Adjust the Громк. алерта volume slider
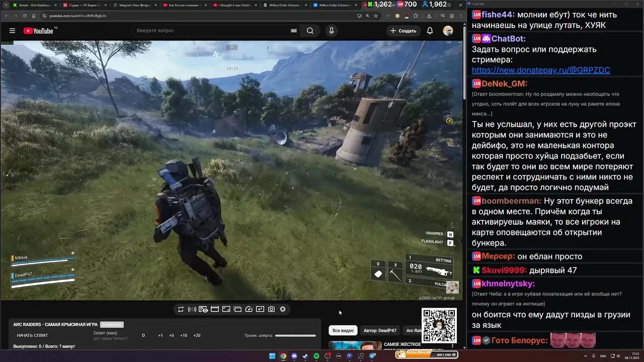The width and height of the screenshot is (644, 362). coord(295,335)
